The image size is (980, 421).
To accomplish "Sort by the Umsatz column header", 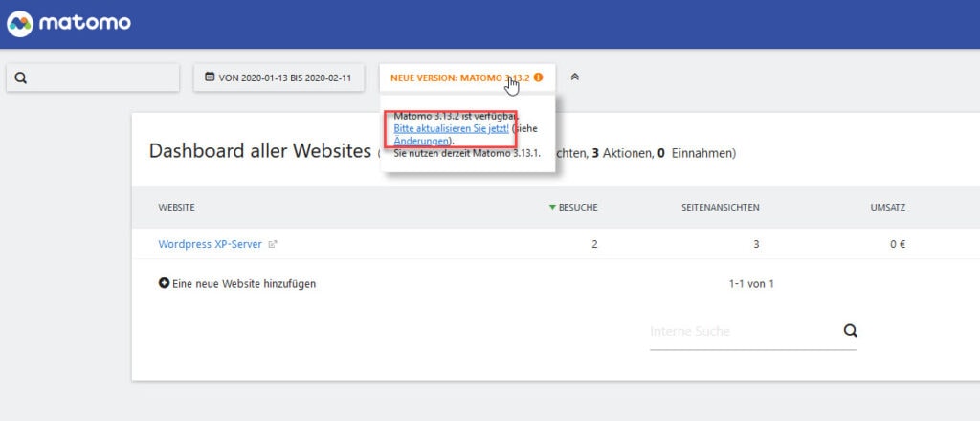I will [887, 208].
